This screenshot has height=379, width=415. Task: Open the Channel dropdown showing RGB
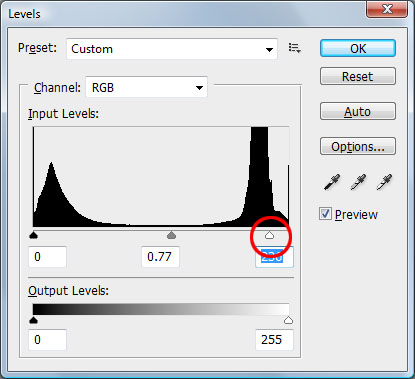tap(146, 87)
